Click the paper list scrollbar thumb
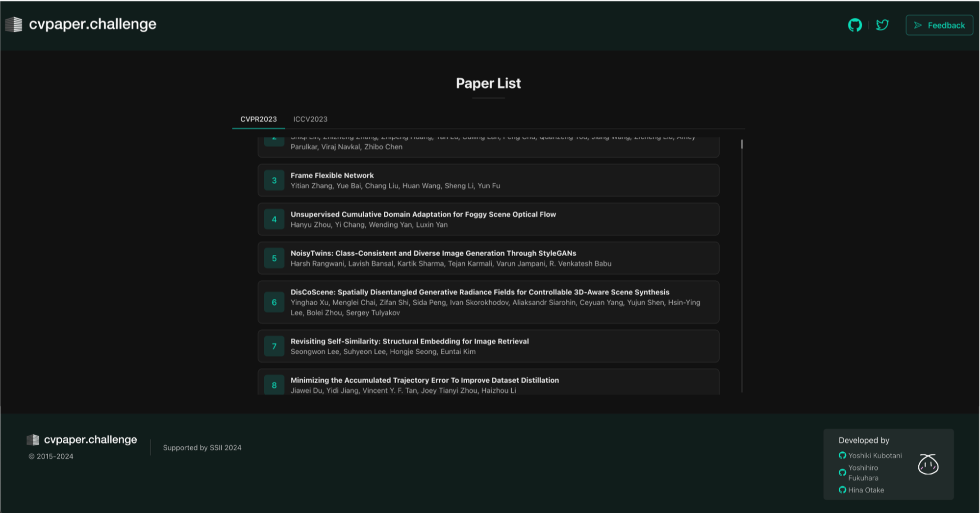980x513 pixels. click(x=742, y=144)
